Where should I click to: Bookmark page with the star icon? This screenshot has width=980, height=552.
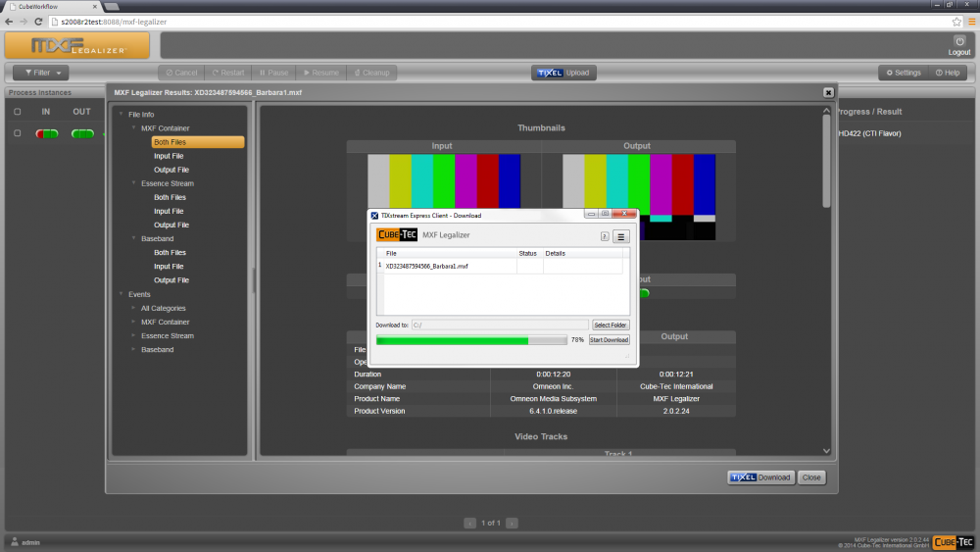pos(956,22)
